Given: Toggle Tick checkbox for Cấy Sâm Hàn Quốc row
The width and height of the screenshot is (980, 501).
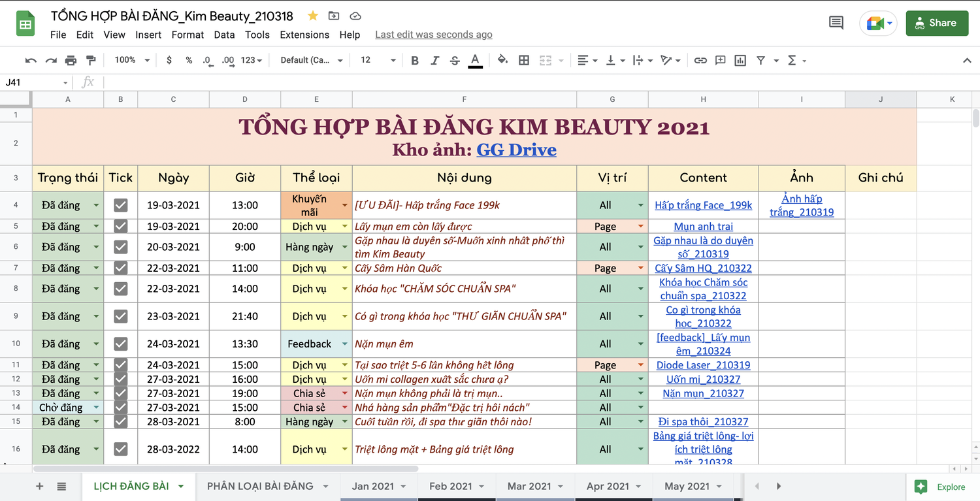Looking at the screenshot, I should [121, 268].
